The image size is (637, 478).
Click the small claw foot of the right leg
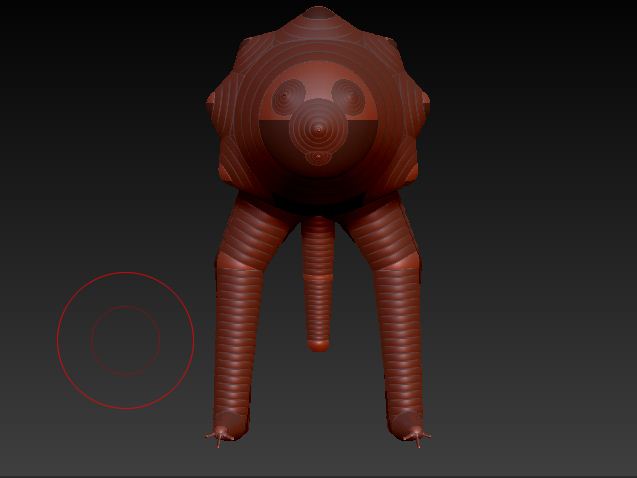416,437
